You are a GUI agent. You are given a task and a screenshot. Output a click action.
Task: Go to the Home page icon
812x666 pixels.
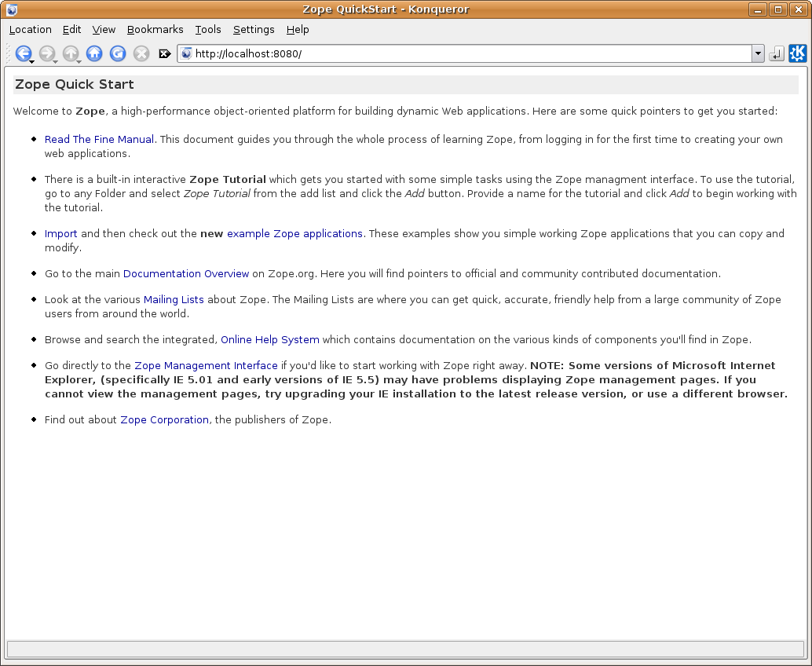94,53
